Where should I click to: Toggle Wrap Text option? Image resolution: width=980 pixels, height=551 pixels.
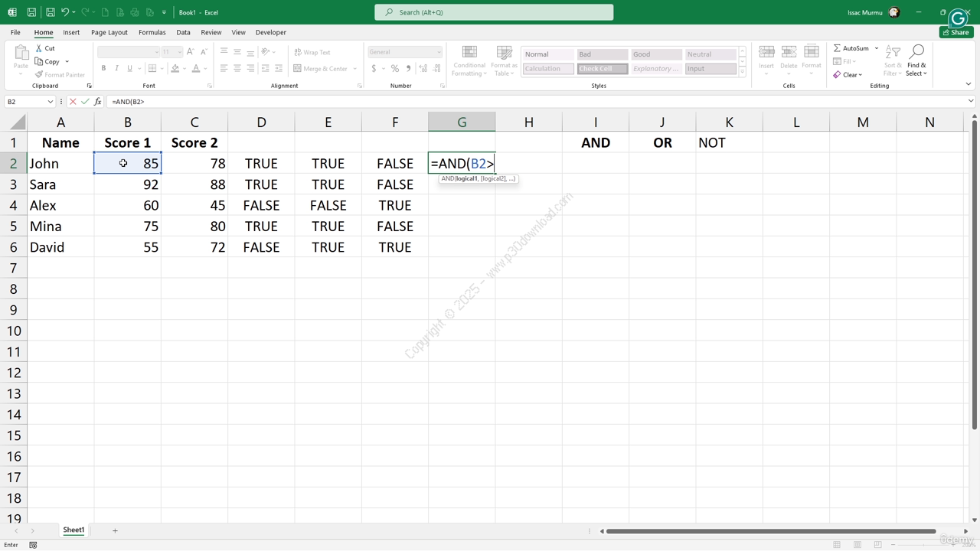(x=312, y=52)
